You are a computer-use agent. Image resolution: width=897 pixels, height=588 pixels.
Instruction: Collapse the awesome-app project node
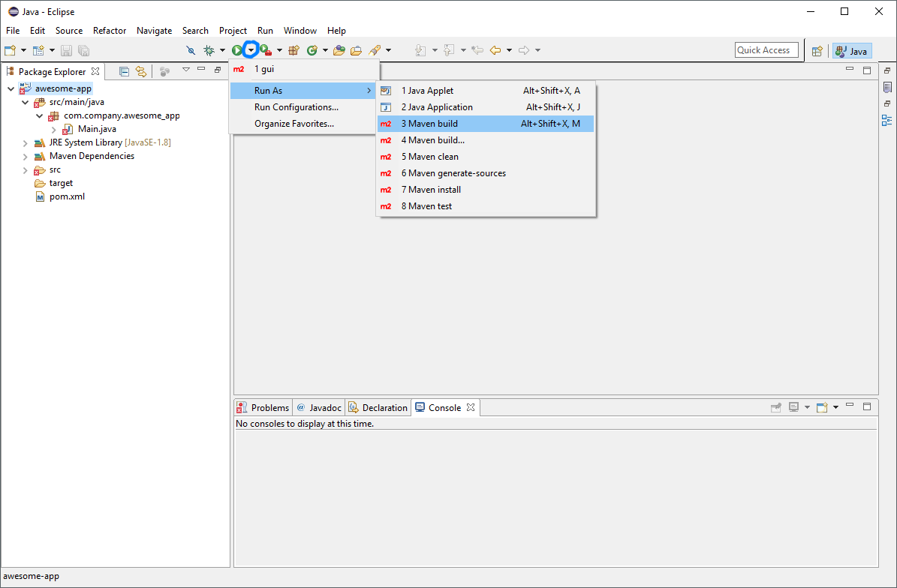click(x=11, y=88)
